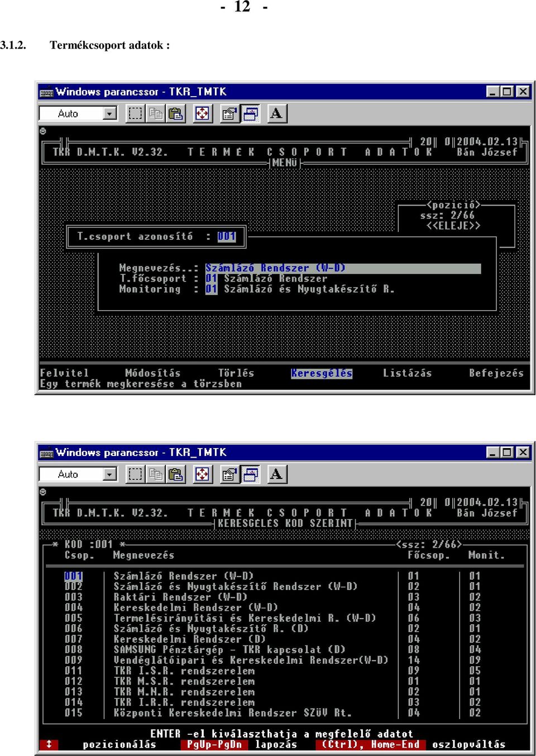The image size is (536, 756).
Task: Click Paste icon in lower window toolbar
Action: point(176,474)
